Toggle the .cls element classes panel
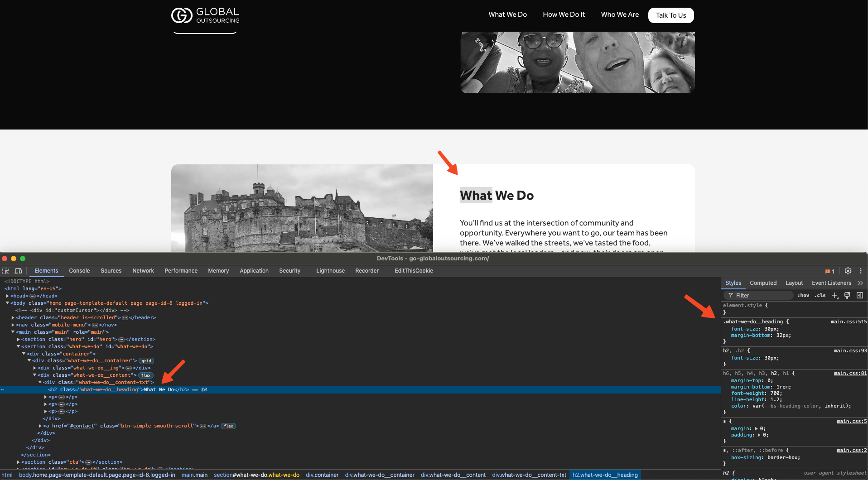The image size is (868, 480). click(x=820, y=295)
